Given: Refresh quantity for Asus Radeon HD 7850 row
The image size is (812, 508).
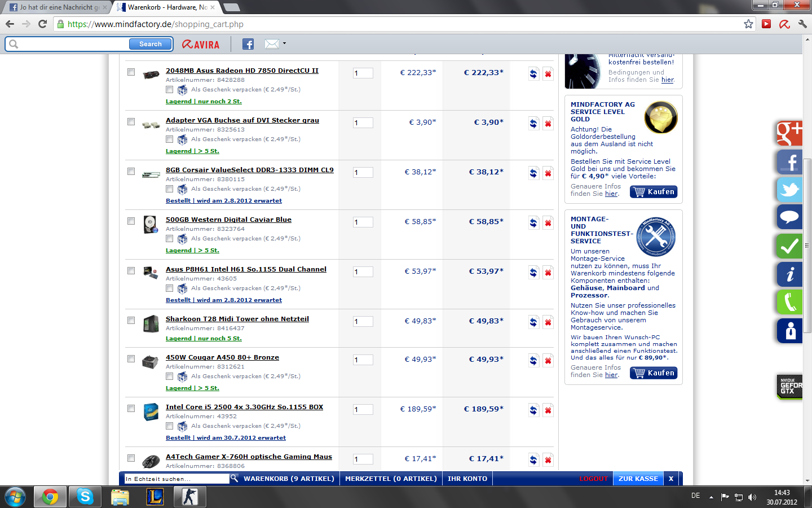Looking at the screenshot, I should [533, 74].
